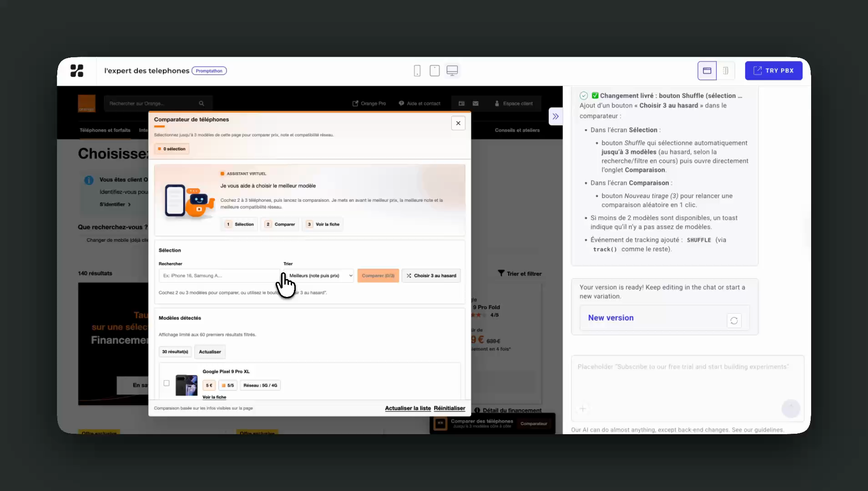Viewport: 868px width, 491px height.
Task: Click the 5 € price tag
Action: pos(209,386)
